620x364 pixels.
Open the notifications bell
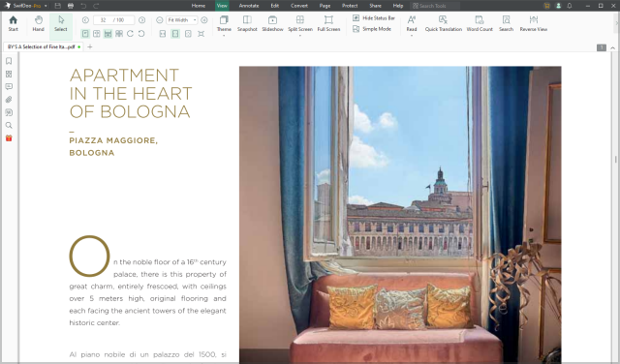[570, 6]
